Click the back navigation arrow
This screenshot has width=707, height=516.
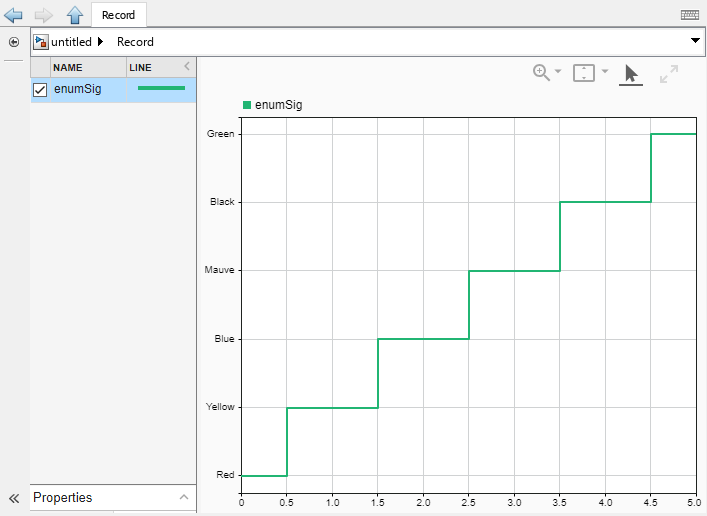point(14,15)
